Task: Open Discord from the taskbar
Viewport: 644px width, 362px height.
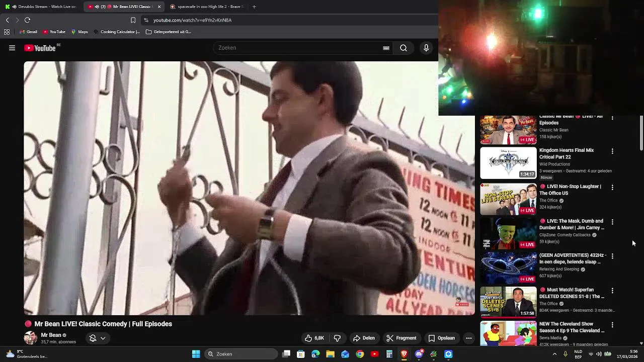Action: (x=419, y=354)
